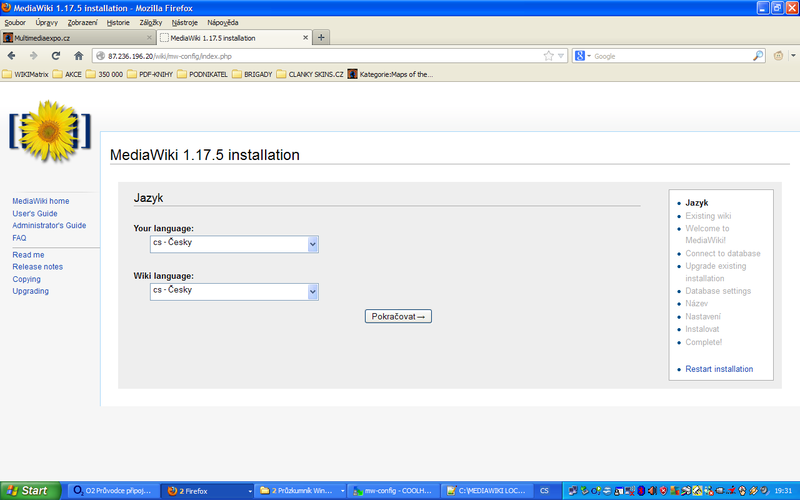Click the toolbar icon right of search box
The image size is (800, 500).
pos(778,56)
